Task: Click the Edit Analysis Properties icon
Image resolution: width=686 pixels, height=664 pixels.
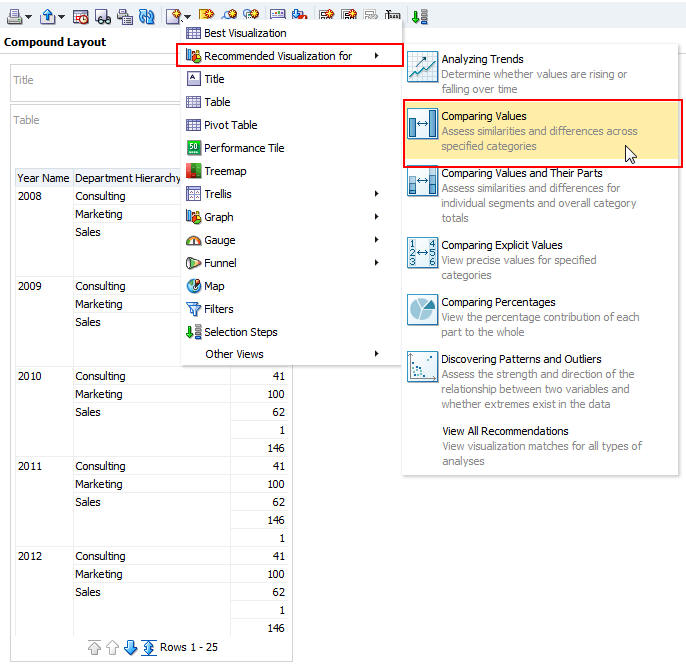Action: pos(278,15)
